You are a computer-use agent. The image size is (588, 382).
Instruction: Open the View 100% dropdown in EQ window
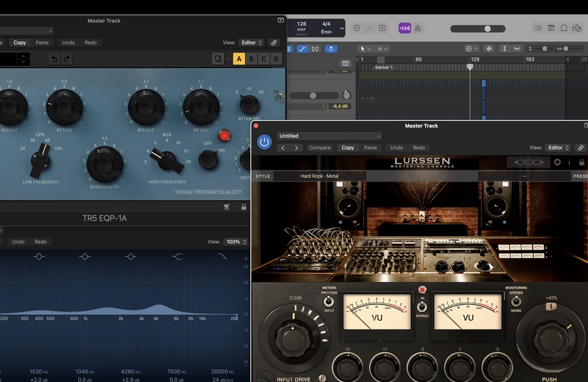pos(235,242)
